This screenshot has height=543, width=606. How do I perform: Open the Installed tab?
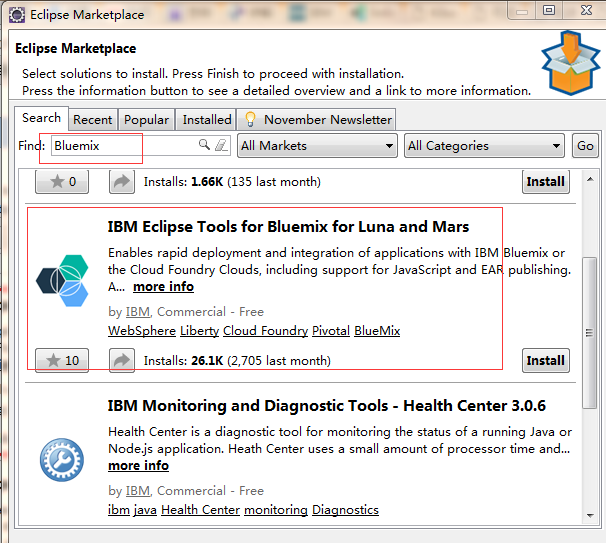206,120
